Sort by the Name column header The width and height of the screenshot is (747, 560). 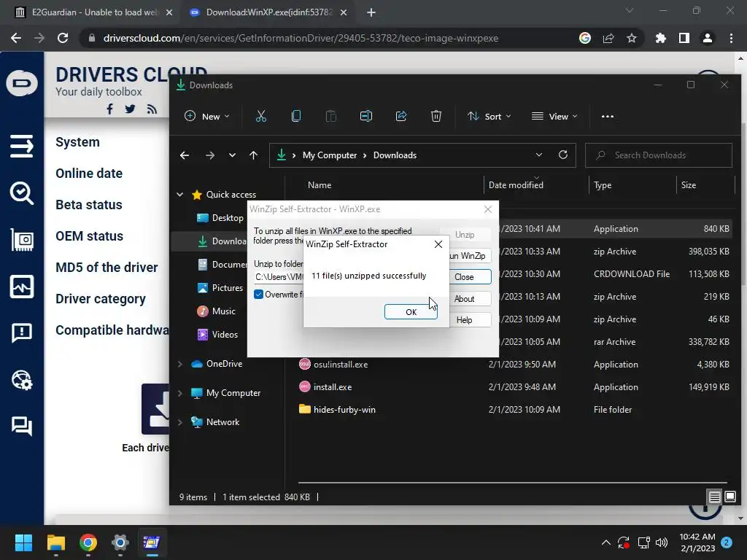[x=320, y=185]
